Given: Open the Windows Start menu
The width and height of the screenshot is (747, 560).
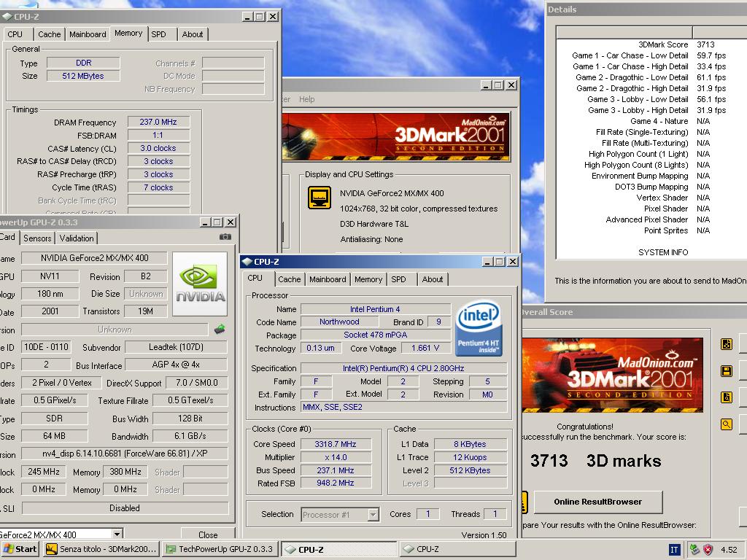Looking at the screenshot, I should 20,549.
